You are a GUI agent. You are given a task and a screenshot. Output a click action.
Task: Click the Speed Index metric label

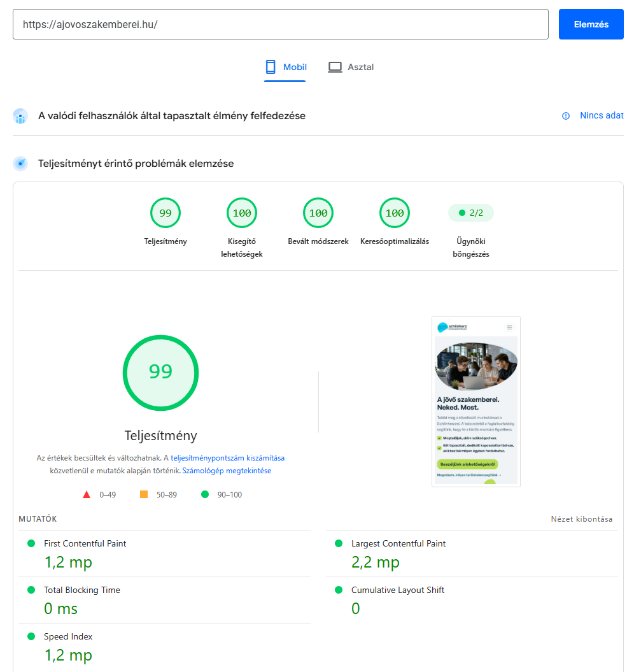click(68, 636)
